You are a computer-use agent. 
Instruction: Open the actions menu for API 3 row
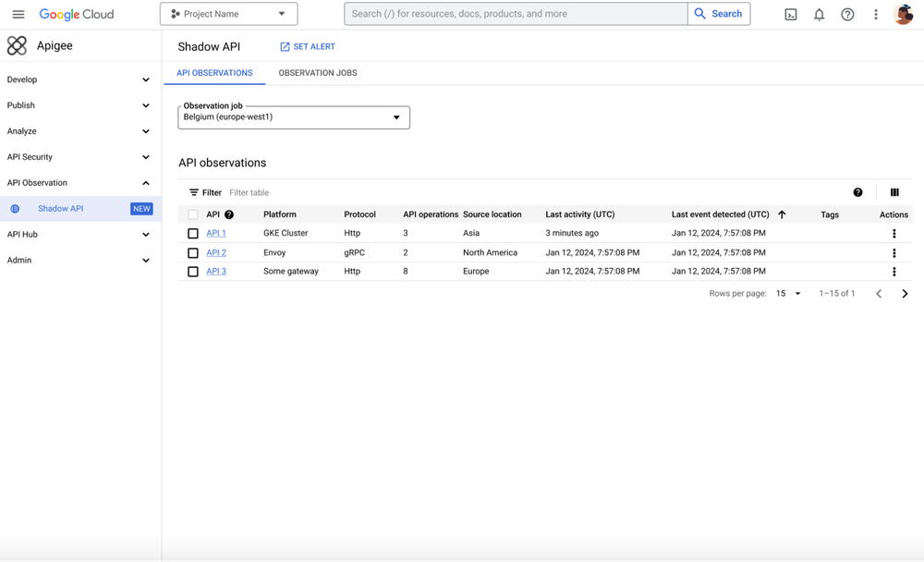[x=894, y=272]
